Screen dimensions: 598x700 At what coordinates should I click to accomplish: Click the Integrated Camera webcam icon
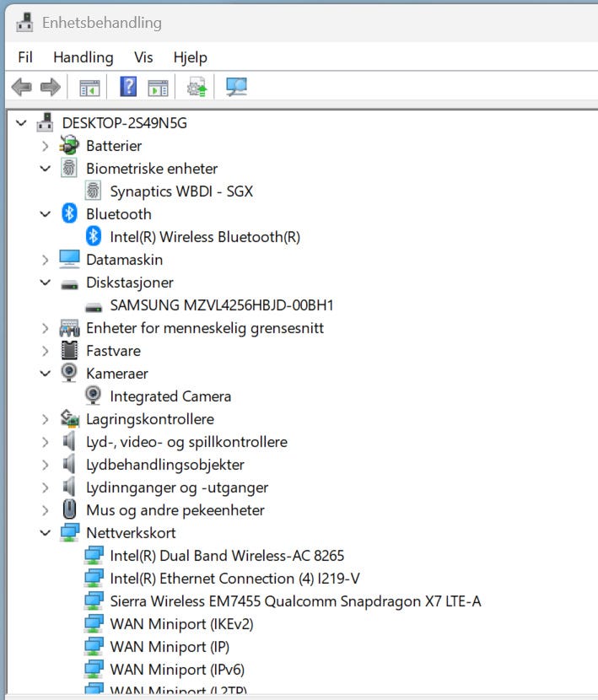point(93,396)
